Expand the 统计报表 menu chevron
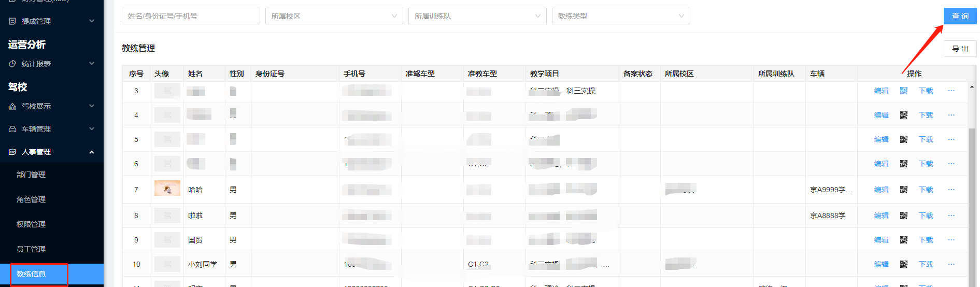Viewport: 980px width, 287px height. pyautogui.click(x=92, y=64)
